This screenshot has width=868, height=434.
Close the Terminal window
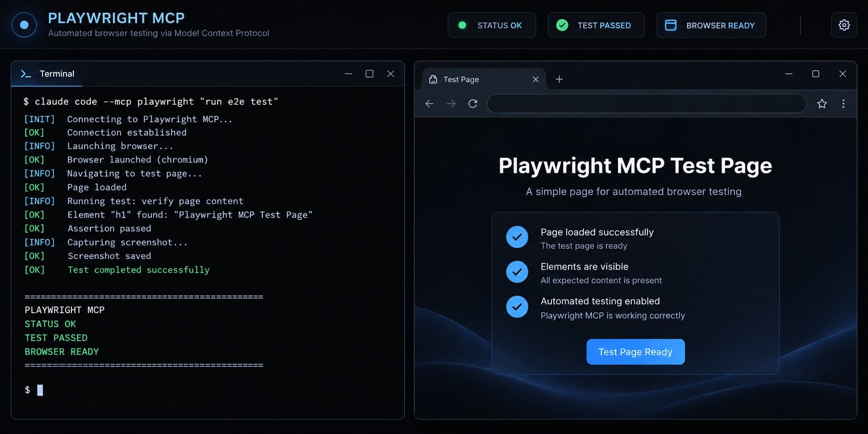(390, 74)
